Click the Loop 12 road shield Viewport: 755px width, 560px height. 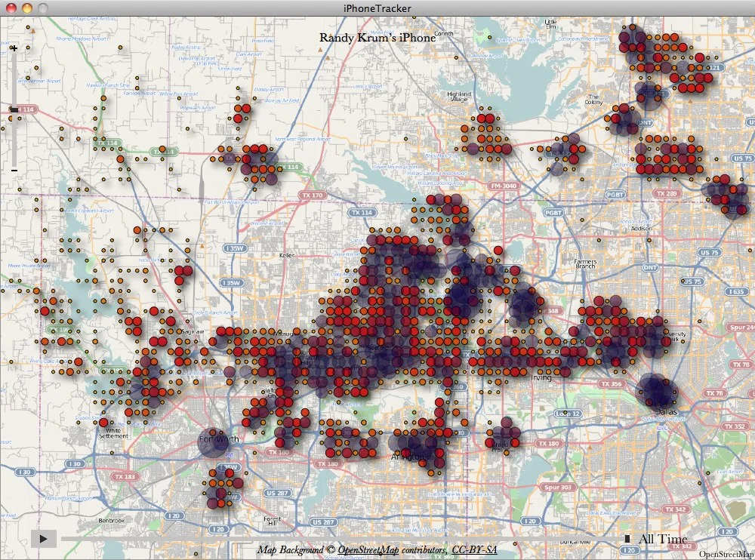coord(569,414)
